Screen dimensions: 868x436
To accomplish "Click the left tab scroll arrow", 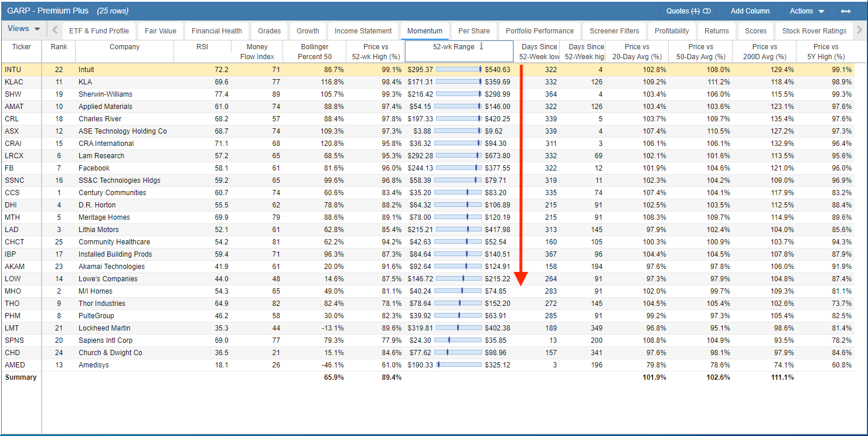I will point(55,30).
